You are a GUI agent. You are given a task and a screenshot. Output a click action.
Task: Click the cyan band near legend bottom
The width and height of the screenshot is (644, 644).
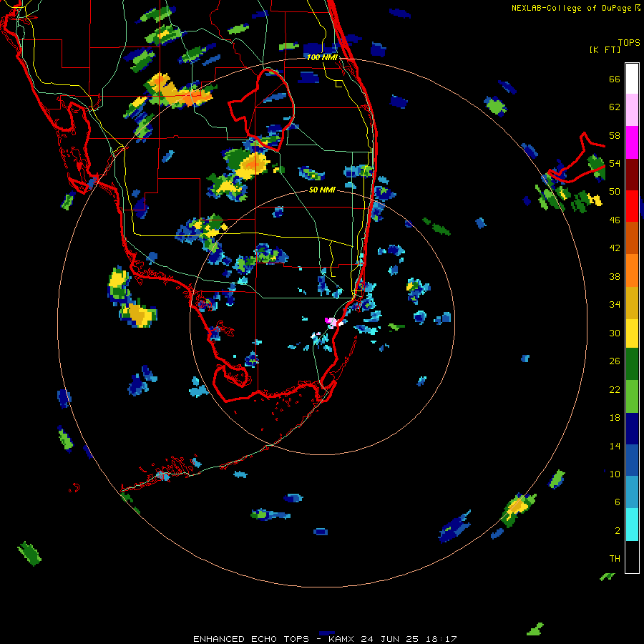click(x=632, y=525)
